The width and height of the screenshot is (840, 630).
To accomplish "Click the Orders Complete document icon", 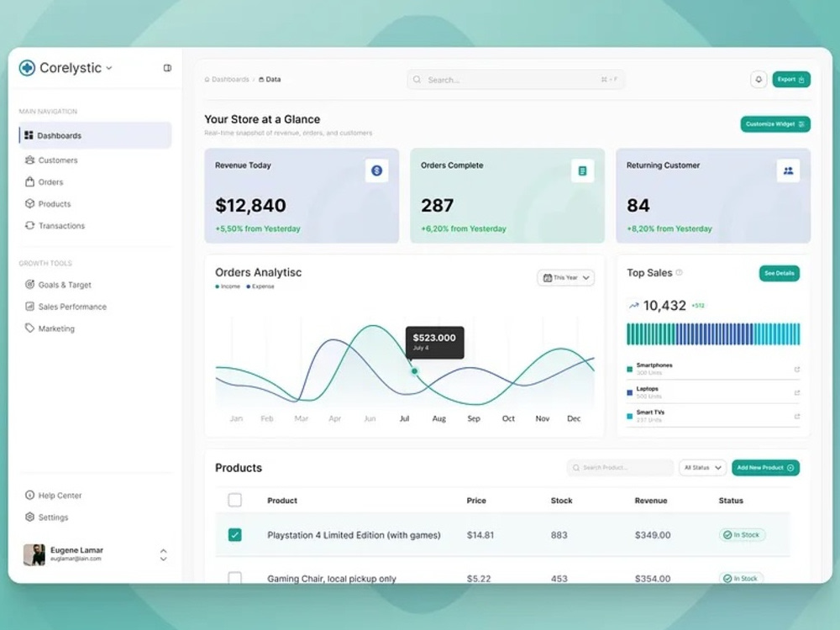I will pyautogui.click(x=582, y=171).
